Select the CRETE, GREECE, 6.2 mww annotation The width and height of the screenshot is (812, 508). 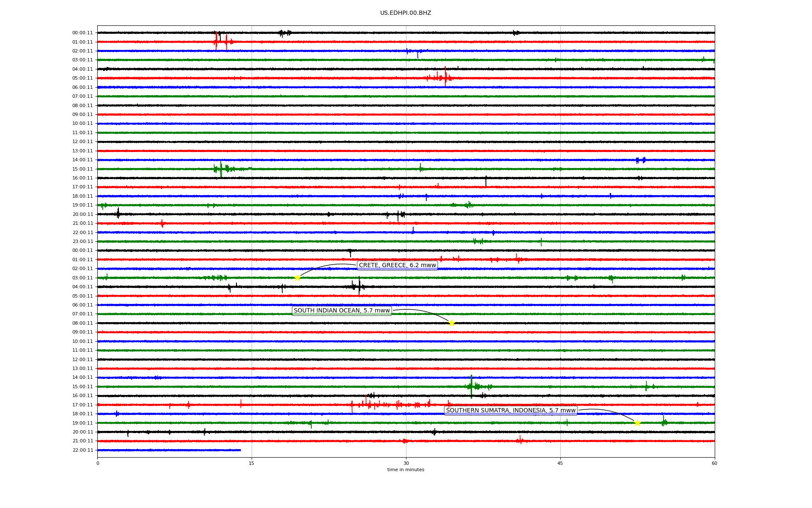pos(397,265)
